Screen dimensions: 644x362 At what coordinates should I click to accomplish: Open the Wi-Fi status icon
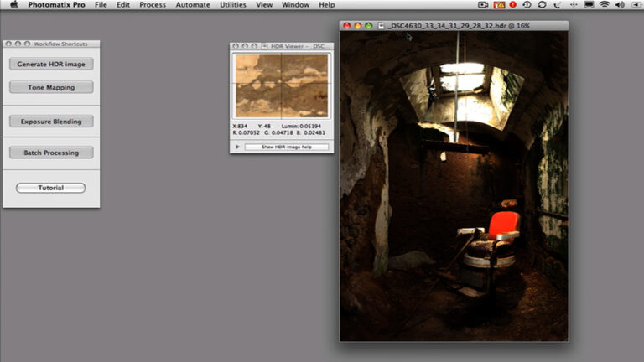pyautogui.click(x=605, y=5)
